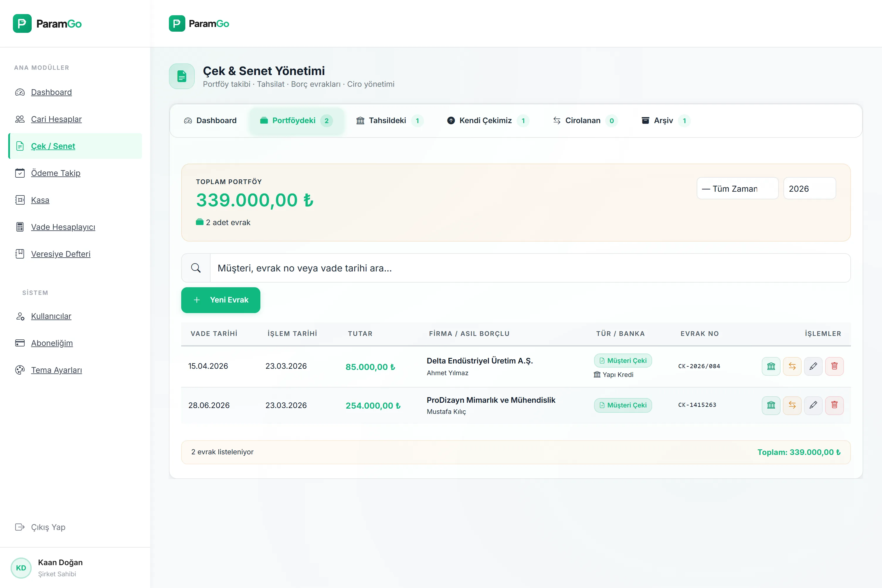Delete the CK-2026/084 check via trash icon
The height and width of the screenshot is (588, 882).
(834, 366)
